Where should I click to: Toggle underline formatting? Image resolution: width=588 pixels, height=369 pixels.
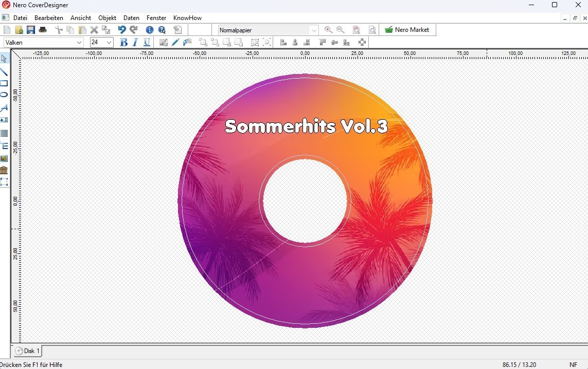(147, 42)
